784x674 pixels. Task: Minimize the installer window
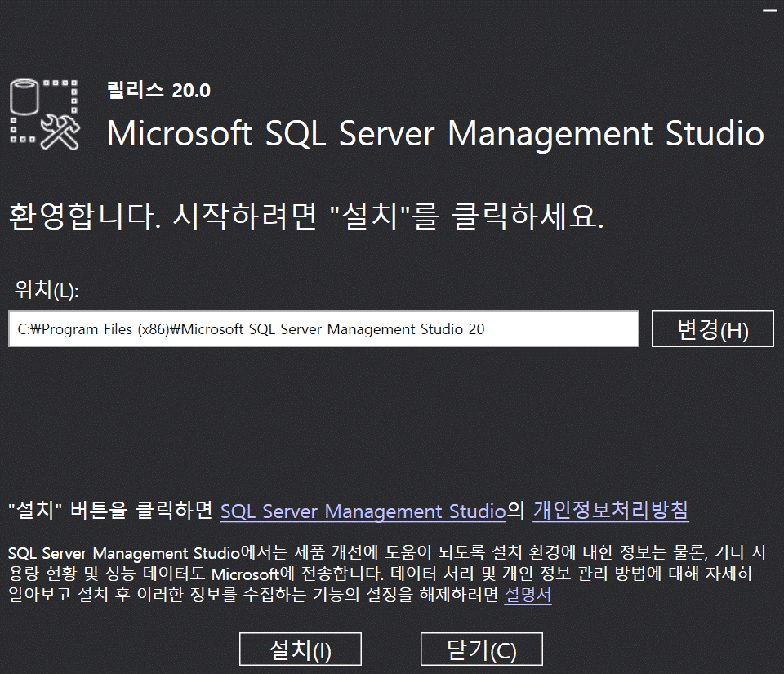770,11
